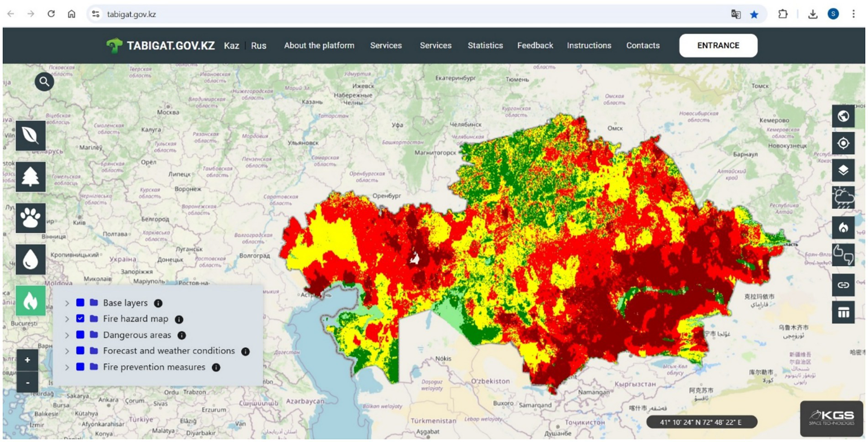Click the ENTRANCE button
This screenshot has width=868, height=442.
click(x=718, y=46)
